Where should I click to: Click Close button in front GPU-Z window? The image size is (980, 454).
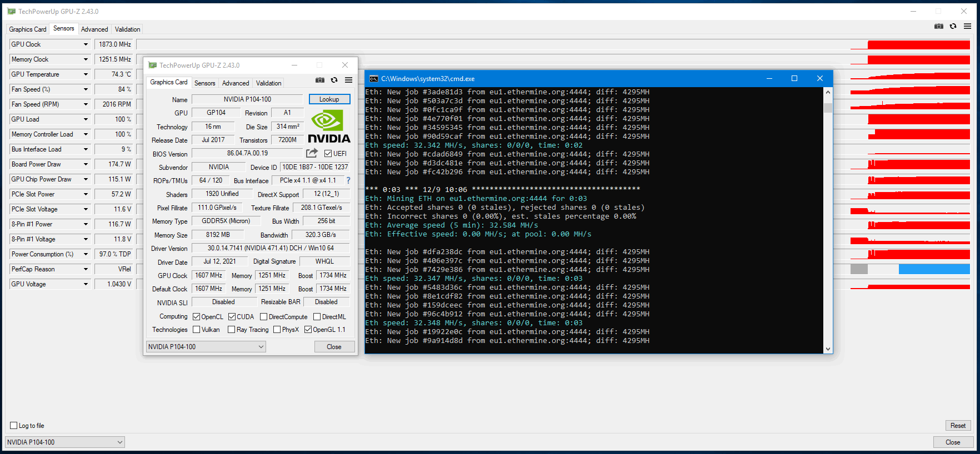(334, 347)
